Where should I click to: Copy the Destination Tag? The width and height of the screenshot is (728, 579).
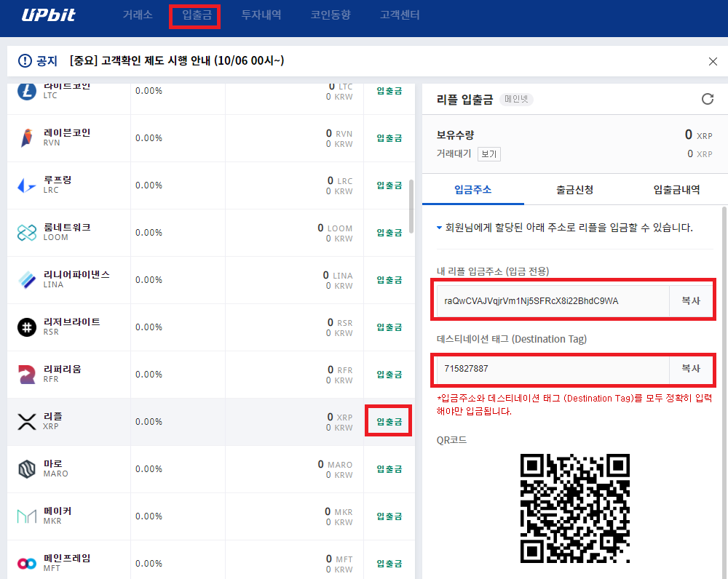tap(691, 368)
